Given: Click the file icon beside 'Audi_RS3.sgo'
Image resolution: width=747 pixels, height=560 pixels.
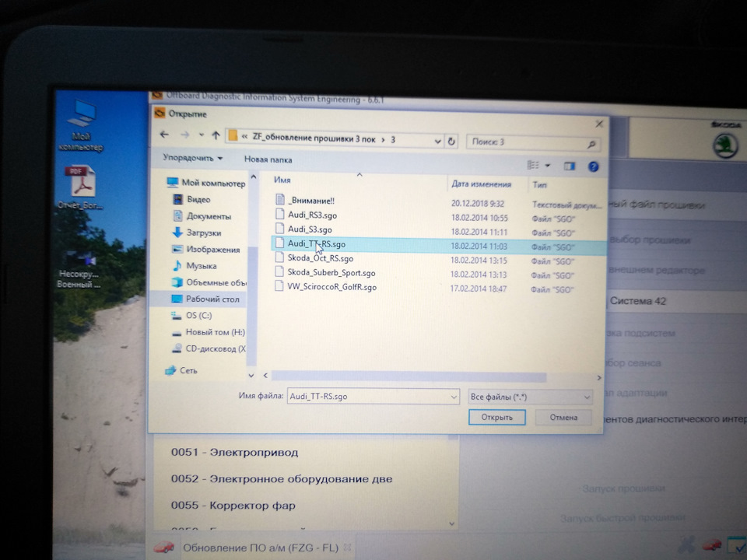Looking at the screenshot, I should [279, 215].
